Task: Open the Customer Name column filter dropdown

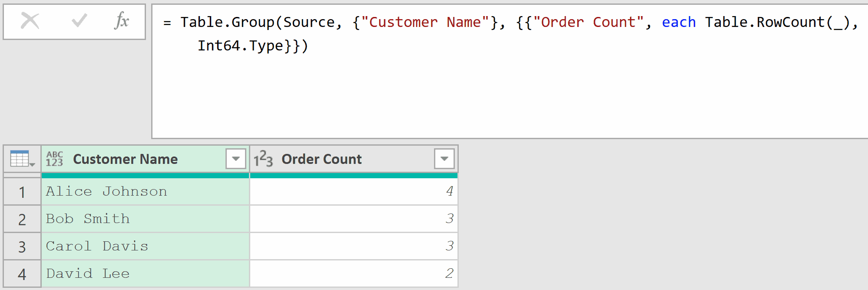Action: point(236,159)
